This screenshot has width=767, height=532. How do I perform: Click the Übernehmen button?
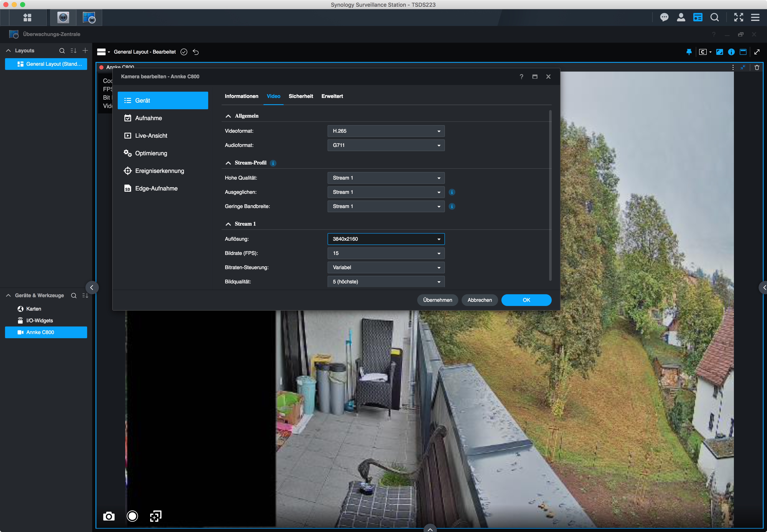pos(437,300)
